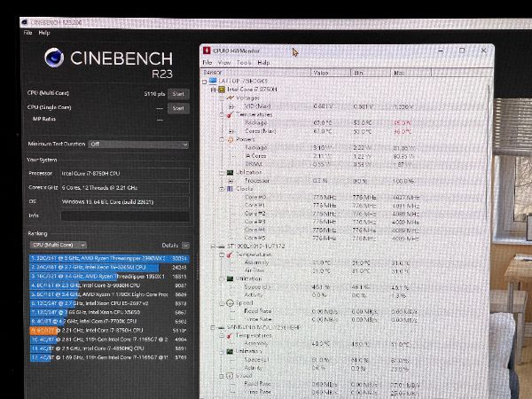Viewport: 532px width, 399px height.
Task: Open the Minimum Test Duration dropdown
Action: 138,145
